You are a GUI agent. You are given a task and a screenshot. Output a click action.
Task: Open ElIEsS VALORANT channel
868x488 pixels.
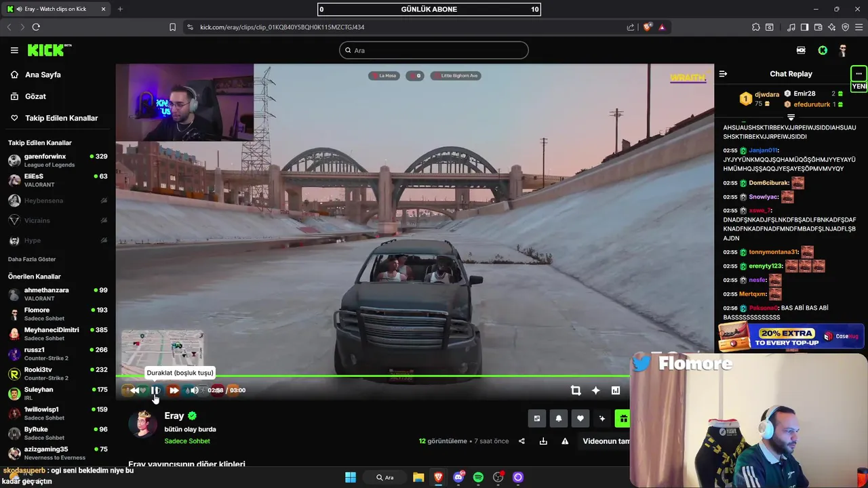tap(58, 180)
